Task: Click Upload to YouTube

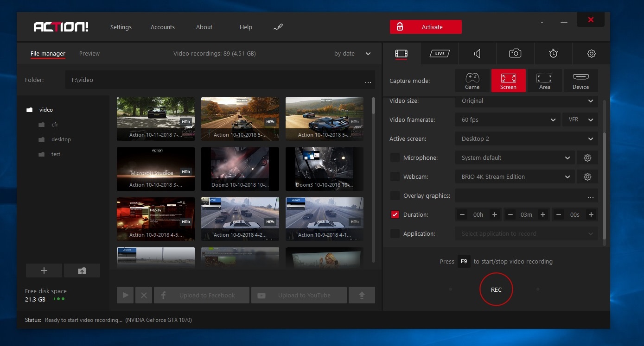Action: coord(299,295)
